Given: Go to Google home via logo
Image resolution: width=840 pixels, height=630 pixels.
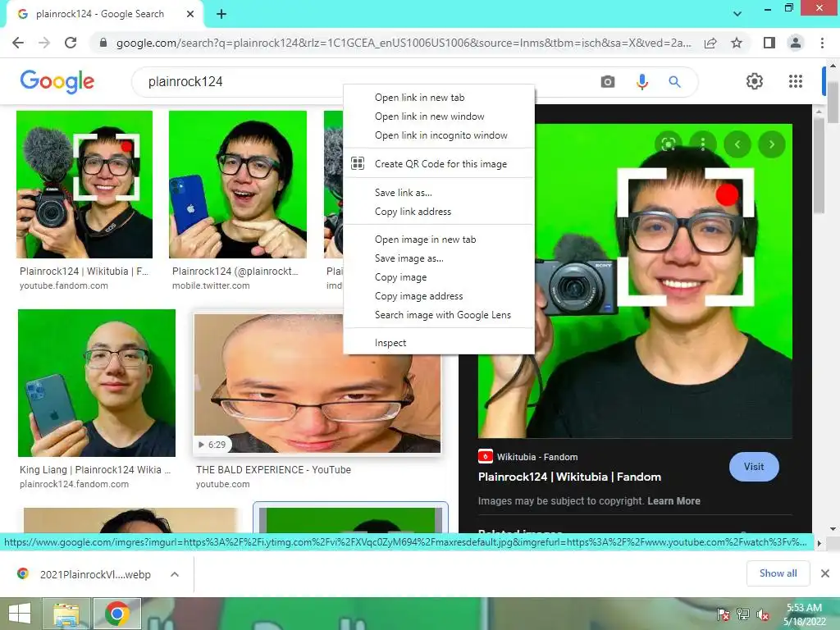Looking at the screenshot, I should point(57,81).
